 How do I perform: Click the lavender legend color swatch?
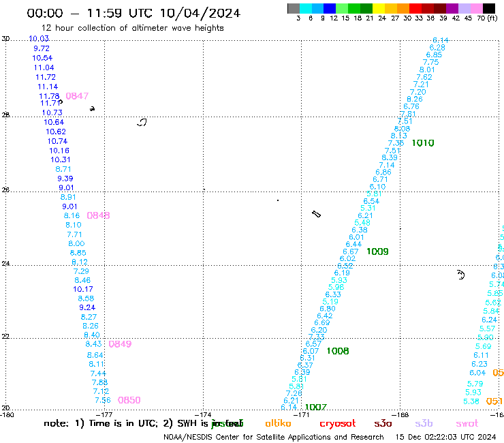point(464,8)
